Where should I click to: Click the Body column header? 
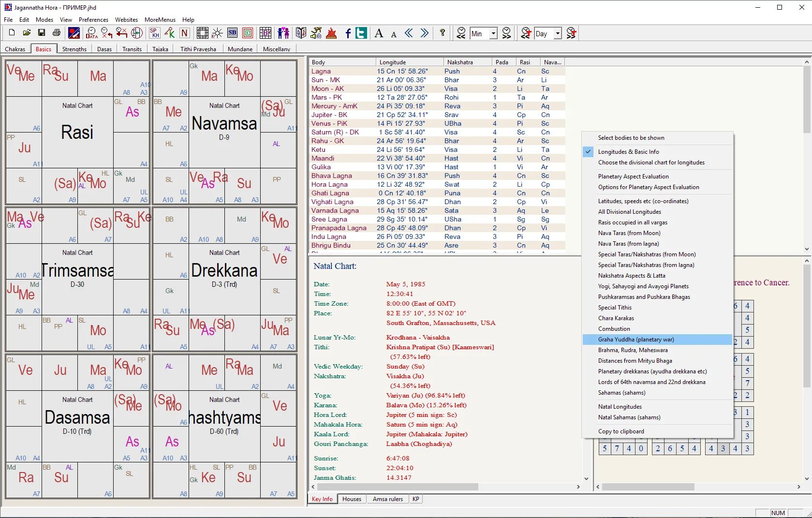pyautogui.click(x=342, y=62)
